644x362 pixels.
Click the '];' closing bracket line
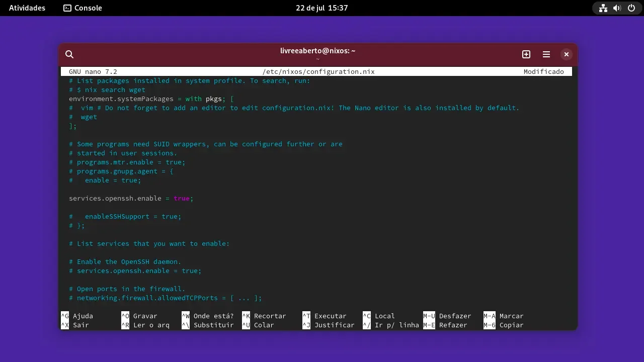[73, 126]
